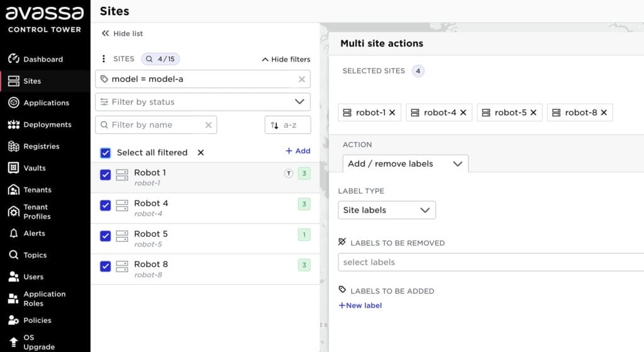Remove robot-1 from selected sites
This screenshot has height=352, width=644.
click(x=392, y=113)
